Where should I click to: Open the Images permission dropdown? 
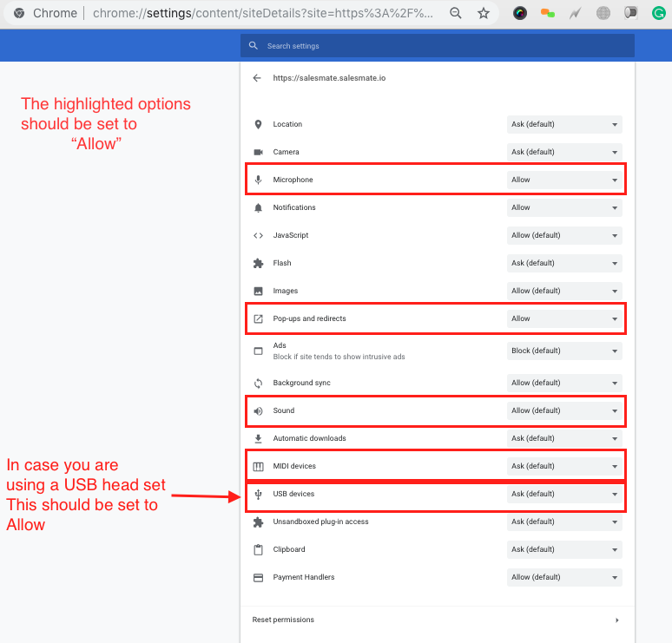click(564, 291)
